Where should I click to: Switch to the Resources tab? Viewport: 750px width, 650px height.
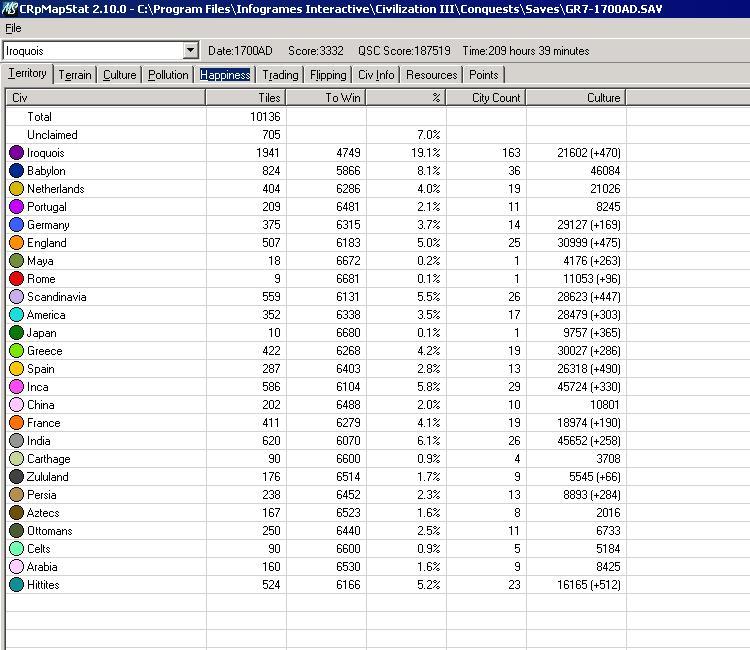point(431,75)
